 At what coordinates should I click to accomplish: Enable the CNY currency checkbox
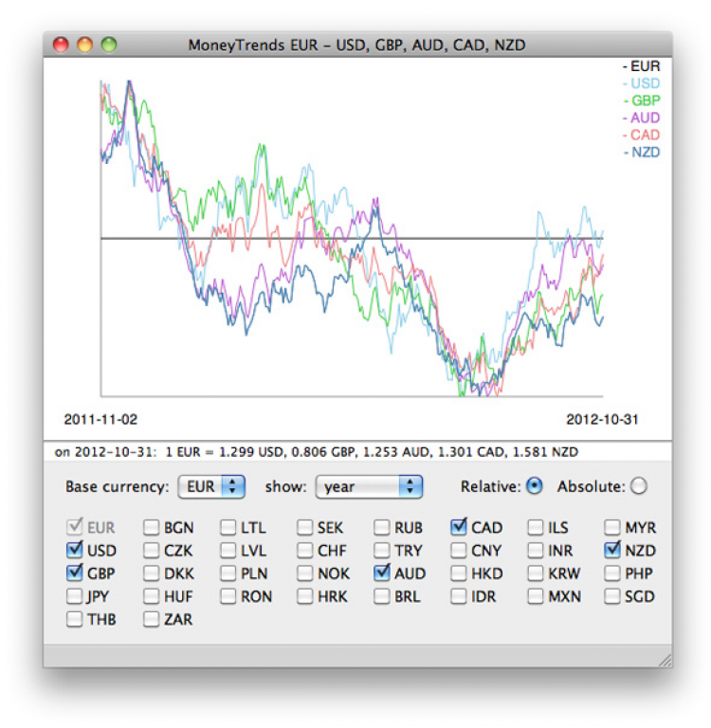tap(459, 551)
